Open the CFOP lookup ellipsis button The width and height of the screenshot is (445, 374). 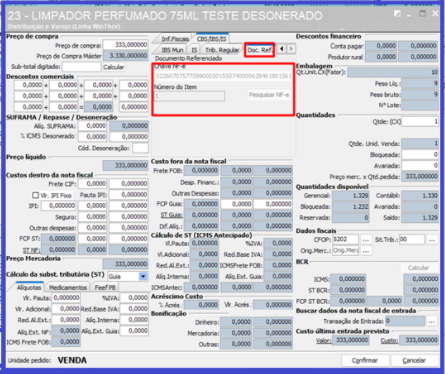366,240
